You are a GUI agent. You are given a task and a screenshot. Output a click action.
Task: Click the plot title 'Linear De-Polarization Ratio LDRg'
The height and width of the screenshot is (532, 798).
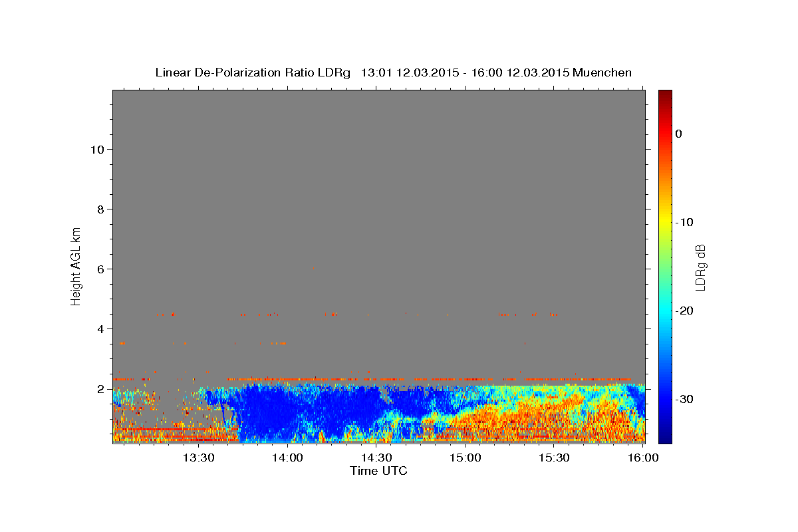[253, 72]
